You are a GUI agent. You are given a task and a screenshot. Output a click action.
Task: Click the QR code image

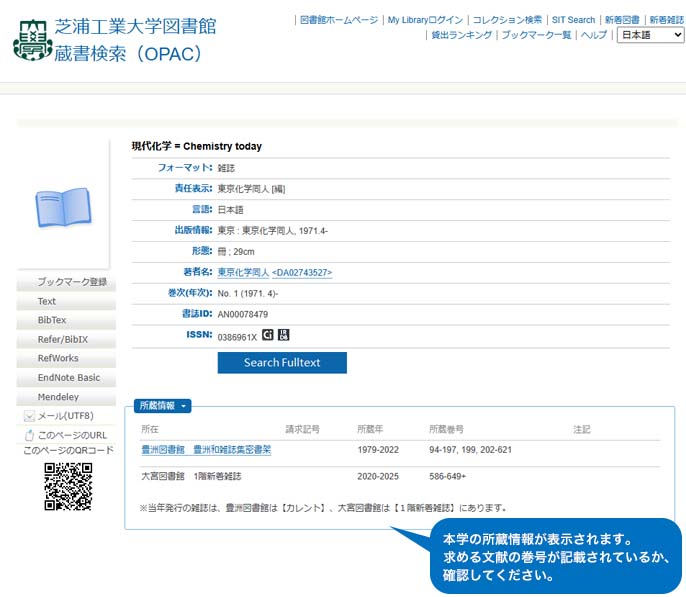pyautogui.click(x=68, y=486)
